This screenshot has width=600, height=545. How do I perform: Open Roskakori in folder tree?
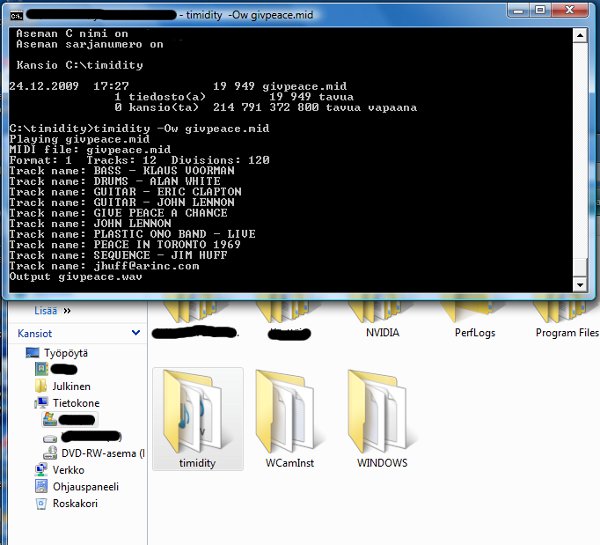[x=66, y=503]
